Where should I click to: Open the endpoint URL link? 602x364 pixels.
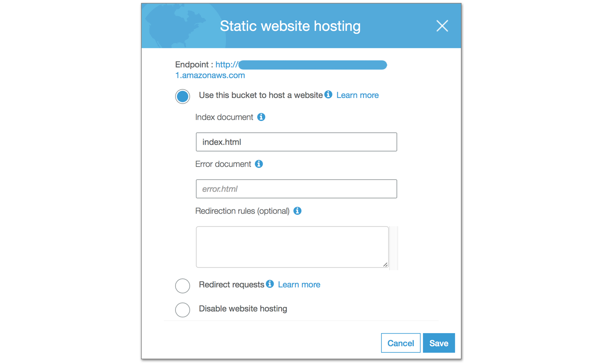(210, 75)
